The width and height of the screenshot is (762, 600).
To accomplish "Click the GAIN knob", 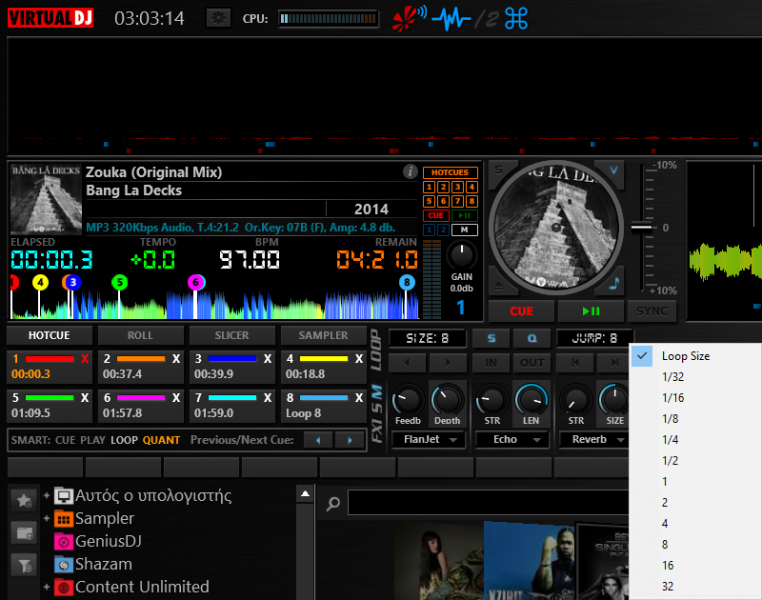I will pyautogui.click(x=461, y=255).
